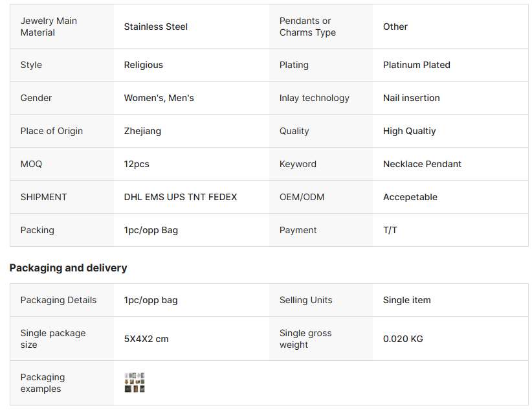
Task: Click the "Single item" selling units value
Action: (407, 300)
